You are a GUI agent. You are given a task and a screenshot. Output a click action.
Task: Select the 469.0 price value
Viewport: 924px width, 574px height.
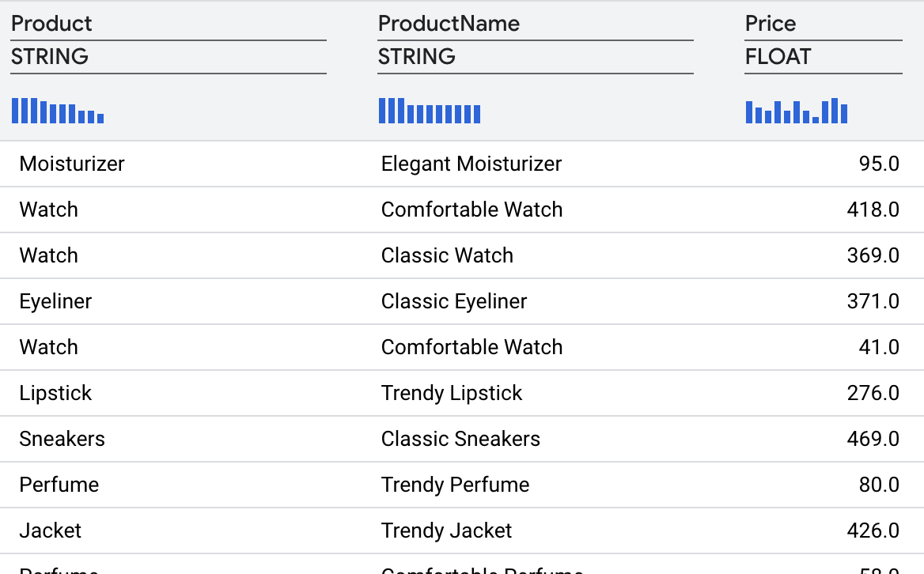(873, 439)
